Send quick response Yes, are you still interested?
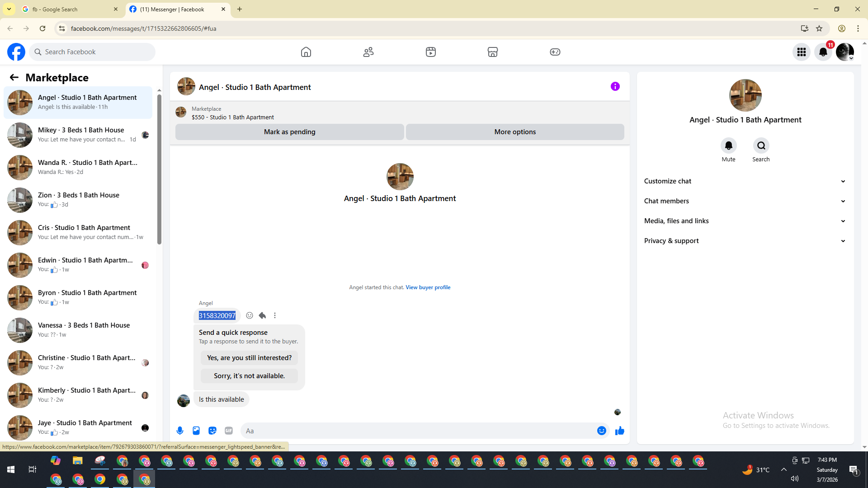Screen dimensions: 868x488 [250, 358]
